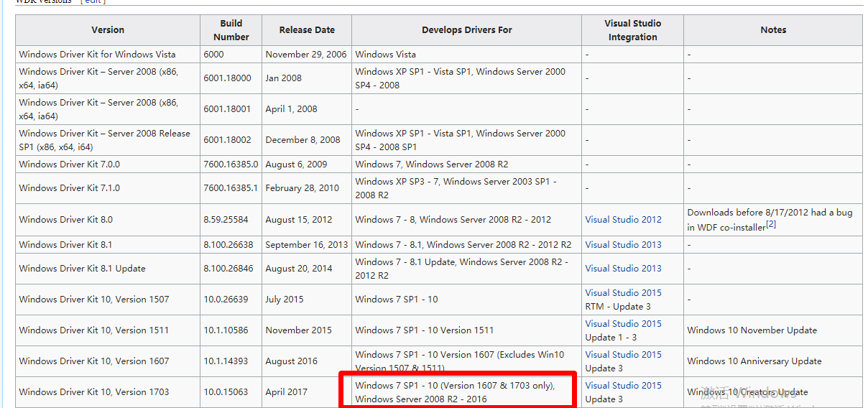This screenshot has height=408, width=868.
Task: Click release date July 2015
Action: [285, 300]
